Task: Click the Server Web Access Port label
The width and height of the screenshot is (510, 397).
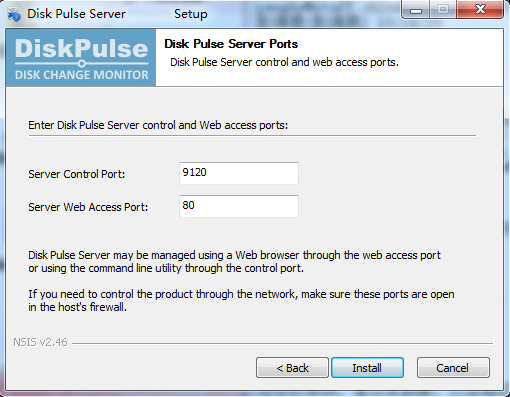Action: coord(88,207)
